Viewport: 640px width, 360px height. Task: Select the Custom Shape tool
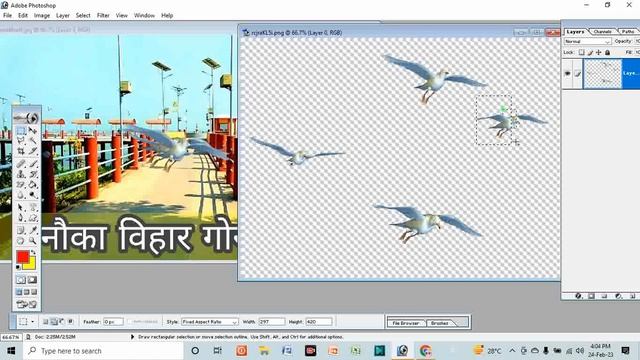pyautogui.click(x=33, y=218)
